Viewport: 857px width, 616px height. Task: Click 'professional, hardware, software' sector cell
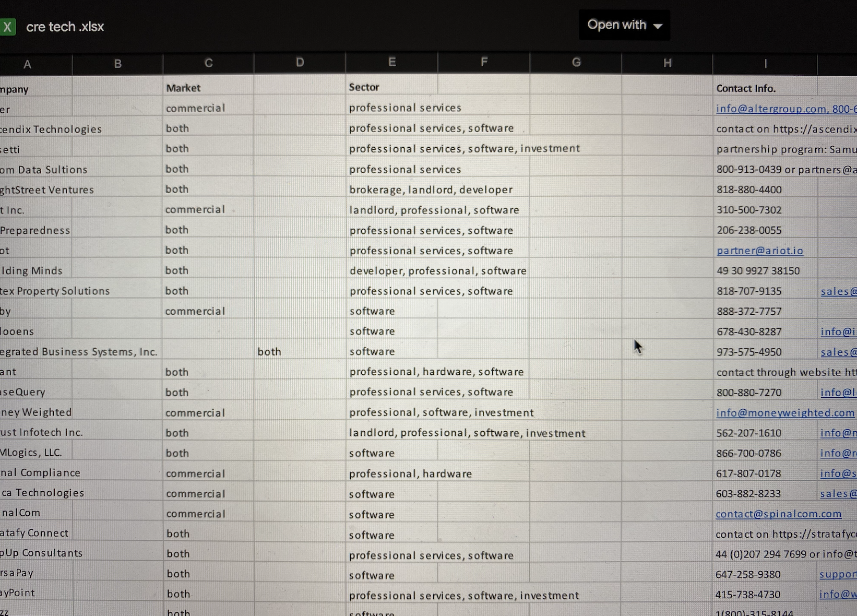tap(436, 372)
